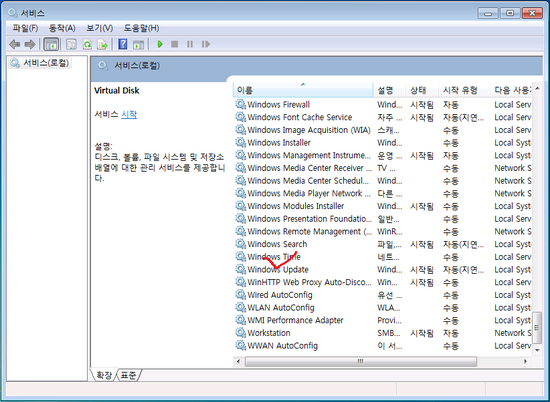Viewport: 550px width, 402px height.
Task: Click the vertical scrollbar up arrow
Action: click(x=537, y=88)
